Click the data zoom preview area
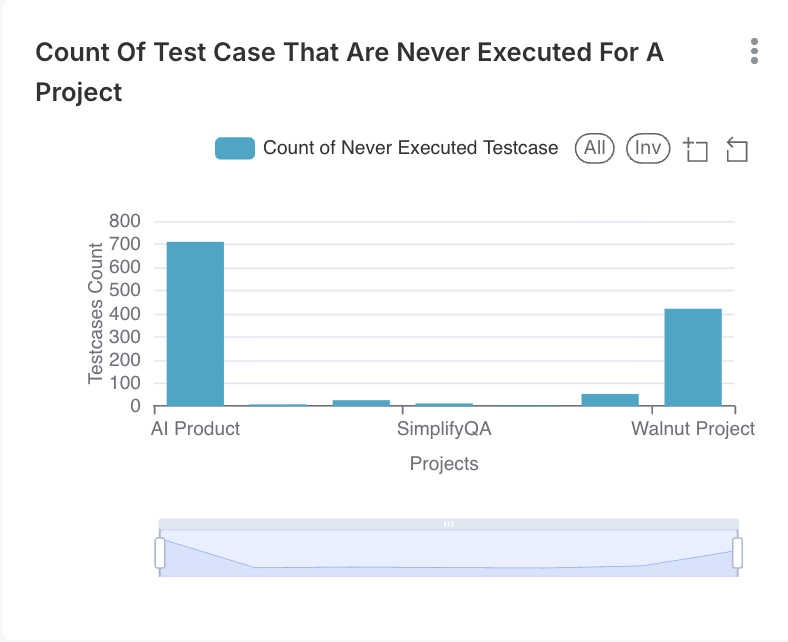Image resolution: width=788 pixels, height=642 pixels. [449, 554]
